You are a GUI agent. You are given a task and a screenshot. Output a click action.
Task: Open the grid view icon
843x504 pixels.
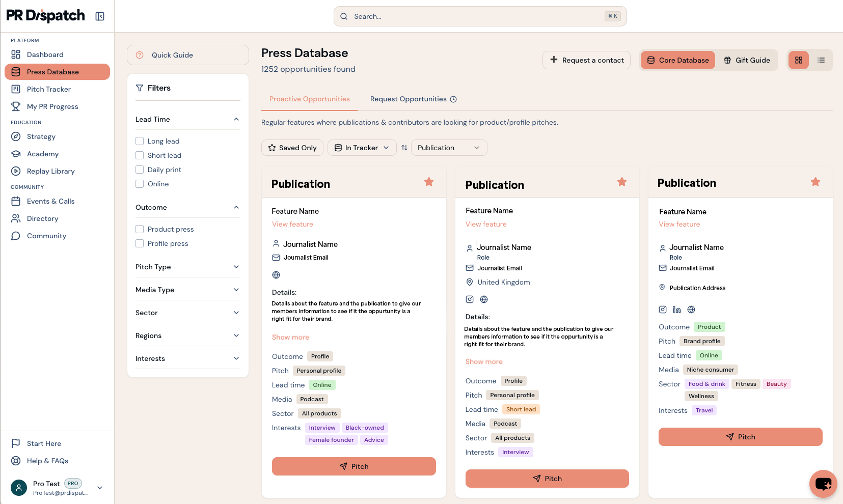[798, 60]
